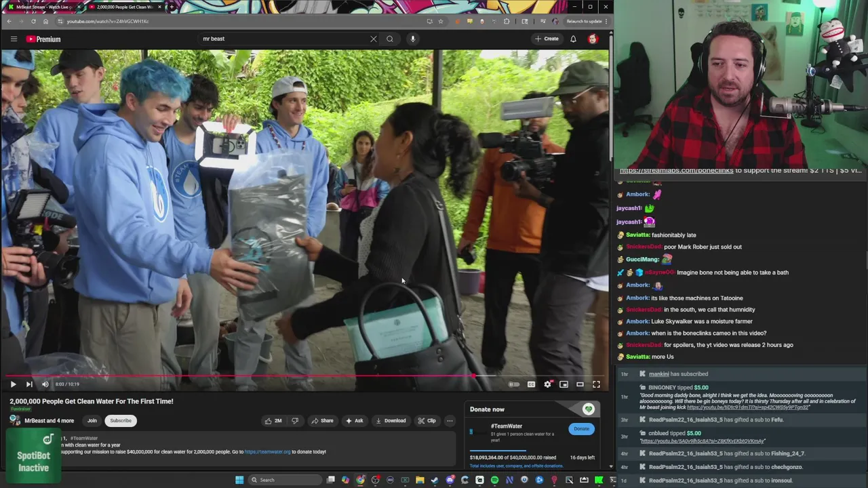Open the Windows Start menu
Image resolution: width=868 pixels, height=488 pixels.
[x=239, y=480]
